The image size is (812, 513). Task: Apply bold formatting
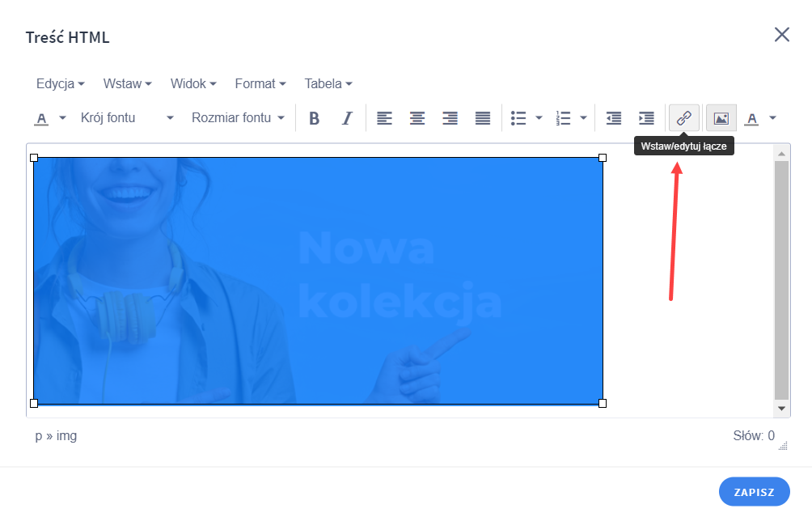coord(315,117)
